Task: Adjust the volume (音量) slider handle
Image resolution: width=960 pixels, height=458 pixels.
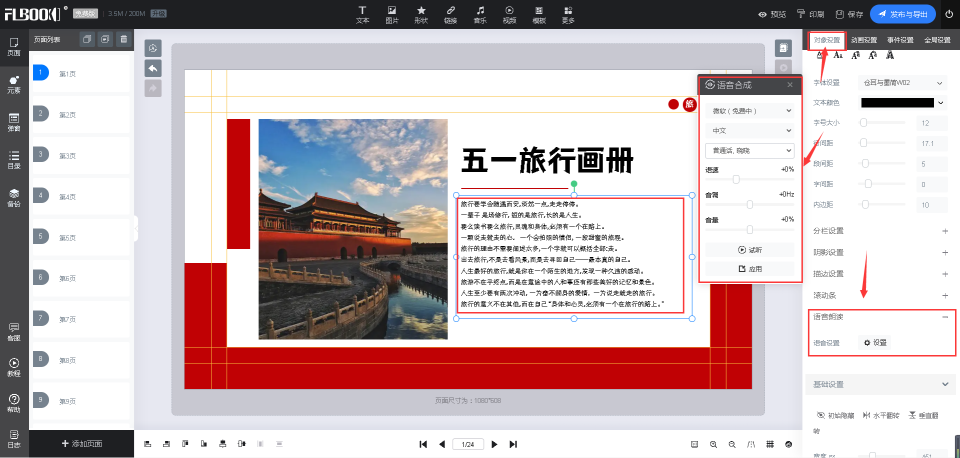Action: [749, 230]
